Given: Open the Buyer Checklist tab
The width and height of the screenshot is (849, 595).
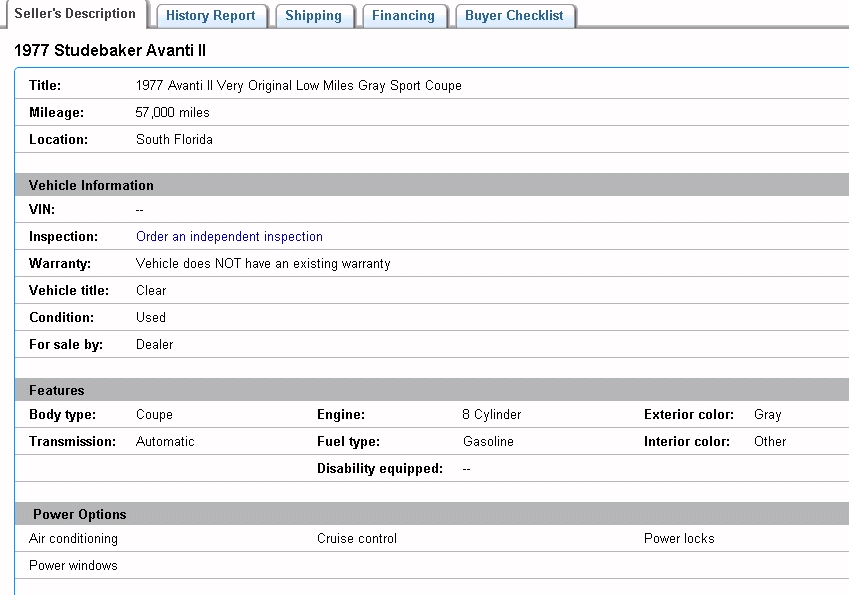Looking at the screenshot, I should pos(514,16).
